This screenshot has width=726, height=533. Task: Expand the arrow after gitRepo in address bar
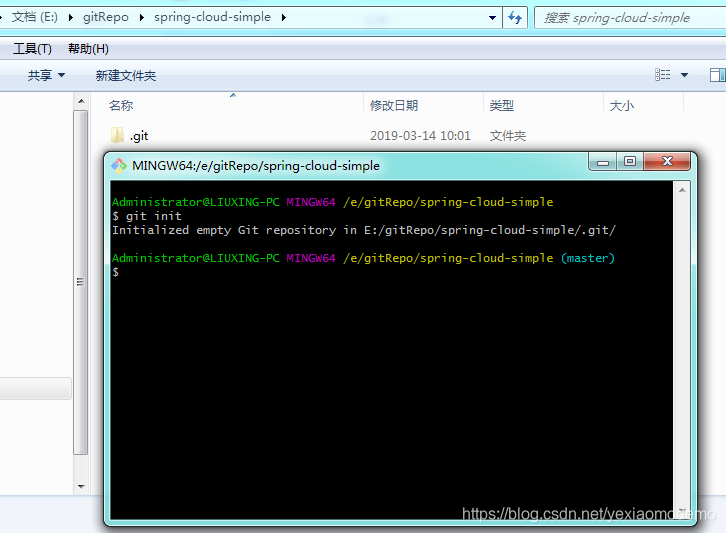(142, 18)
